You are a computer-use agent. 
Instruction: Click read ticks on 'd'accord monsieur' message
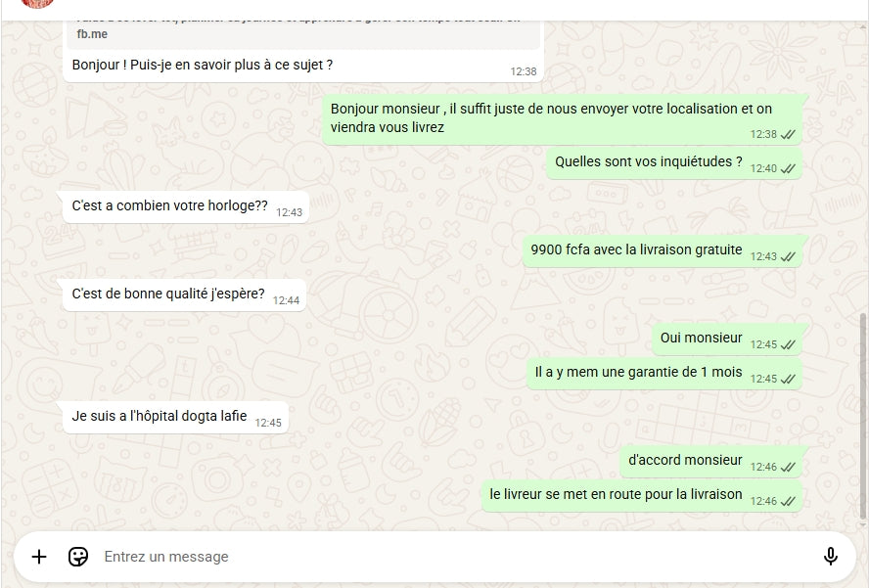click(x=788, y=468)
